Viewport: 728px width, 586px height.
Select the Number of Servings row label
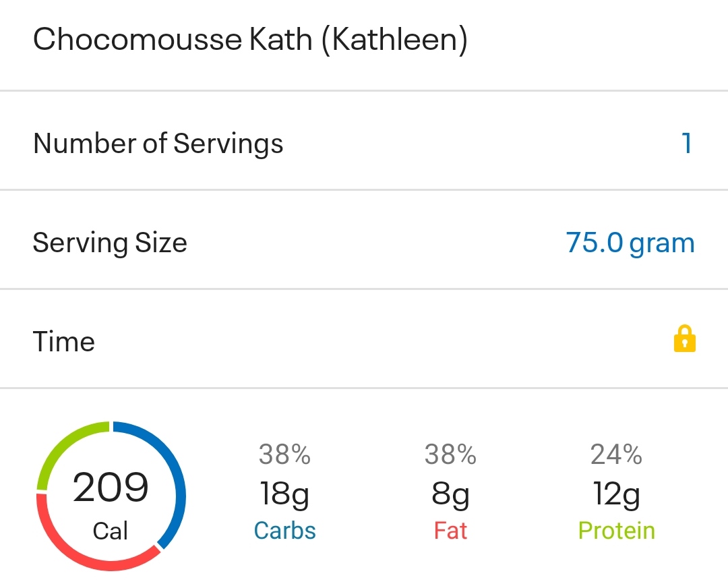(158, 144)
